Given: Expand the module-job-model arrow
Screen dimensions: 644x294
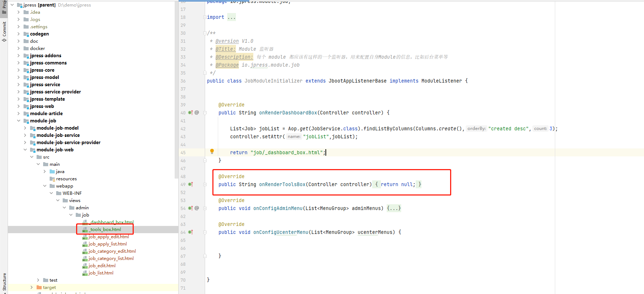Looking at the screenshot, I should (25, 128).
